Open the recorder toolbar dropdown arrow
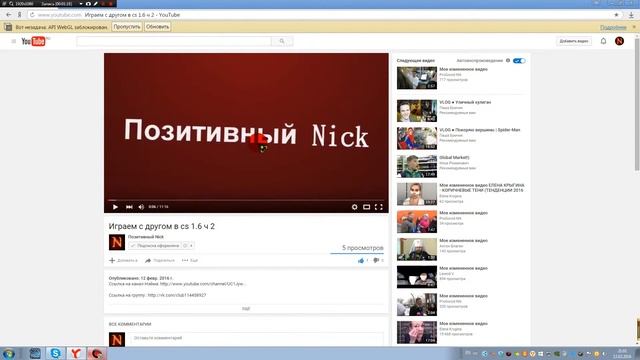The height and width of the screenshot is (360, 640). 81,4
